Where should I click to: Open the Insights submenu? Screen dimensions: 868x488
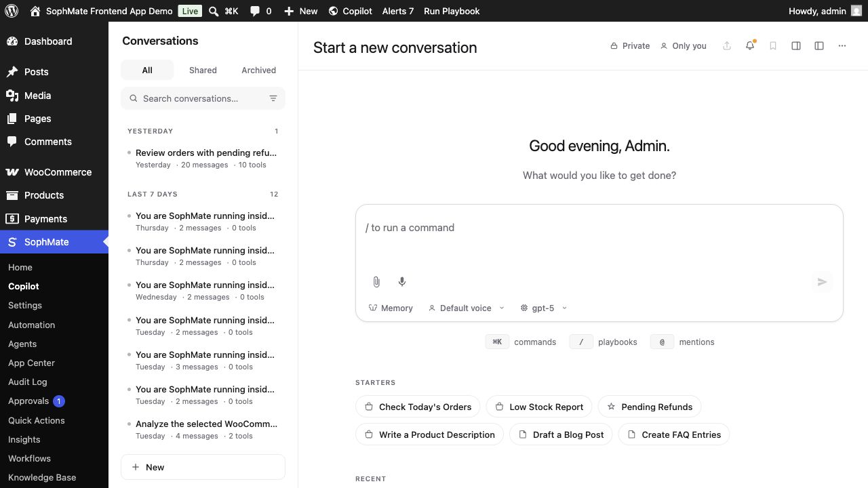click(x=24, y=439)
